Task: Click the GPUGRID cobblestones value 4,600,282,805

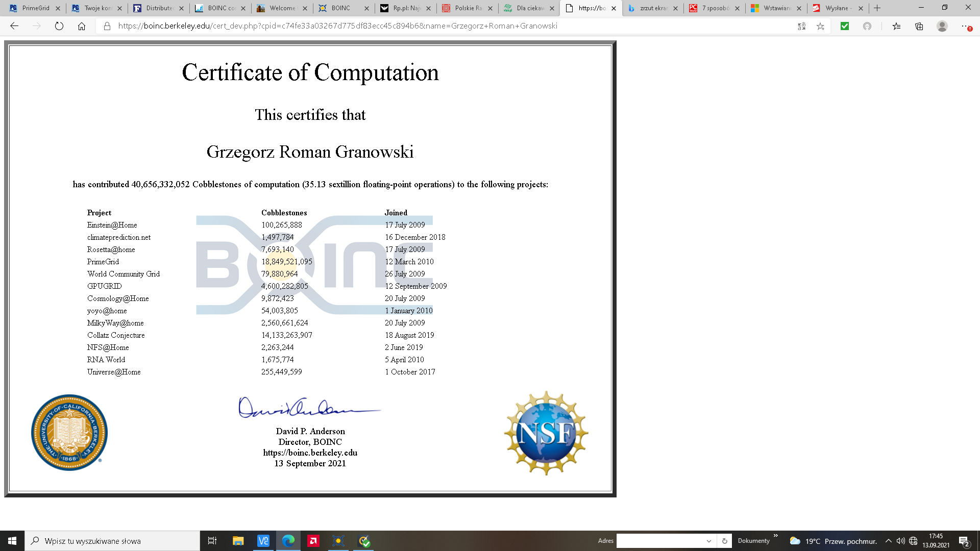Action: tap(285, 286)
